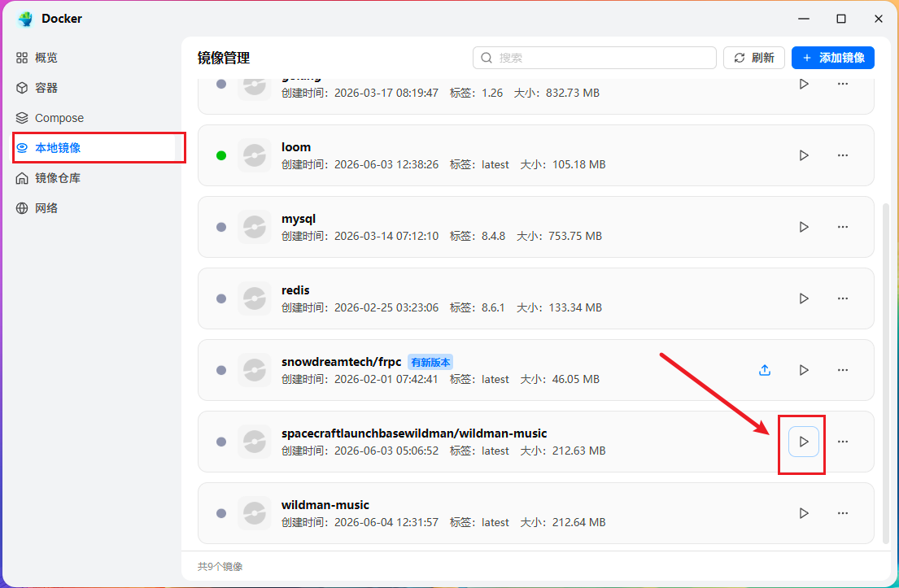Run the snowdreamtech/frpc image
This screenshot has height=588, width=899.
pyautogui.click(x=804, y=370)
